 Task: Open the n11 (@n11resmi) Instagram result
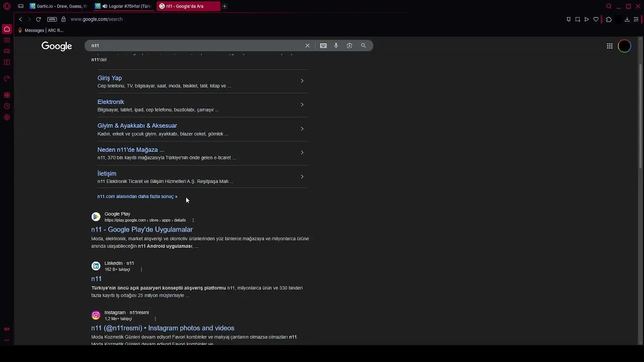(x=163, y=328)
